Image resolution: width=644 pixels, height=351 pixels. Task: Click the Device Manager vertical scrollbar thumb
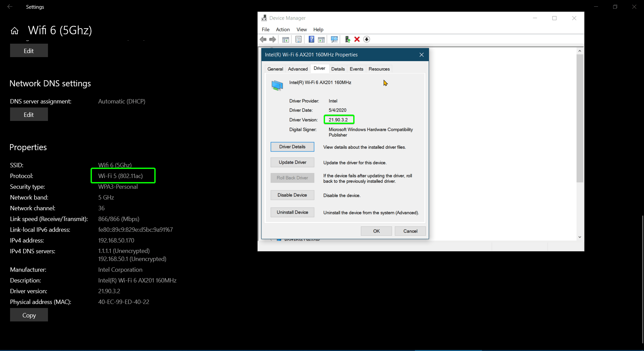580,118
